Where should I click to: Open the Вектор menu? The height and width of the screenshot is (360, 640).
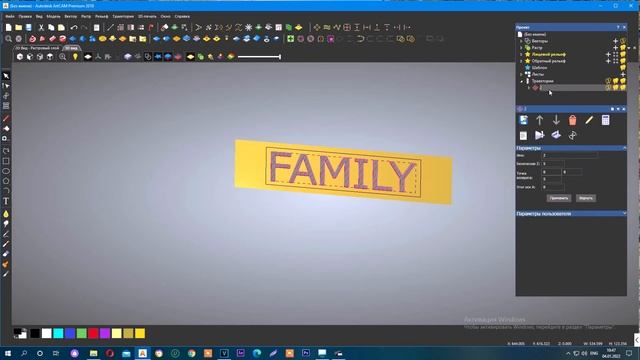pyautogui.click(x=71, y=16)
